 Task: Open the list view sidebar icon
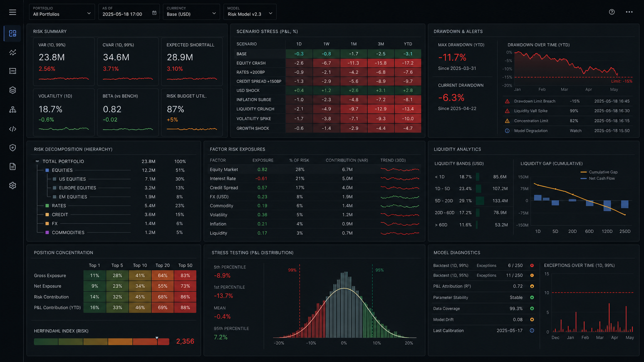pos(13,71)
